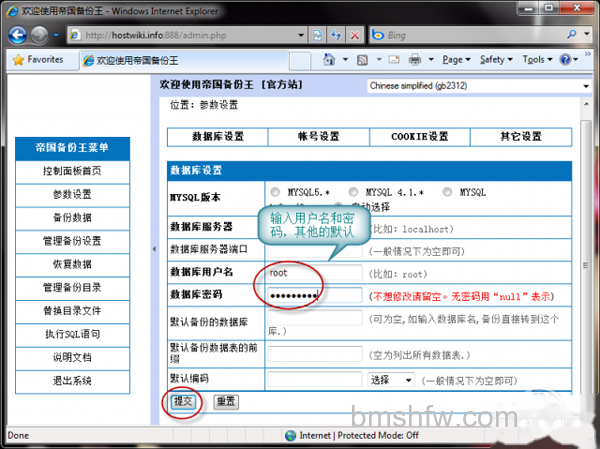
Task: Click the 提交 submit button
Action: pos(183,402)
